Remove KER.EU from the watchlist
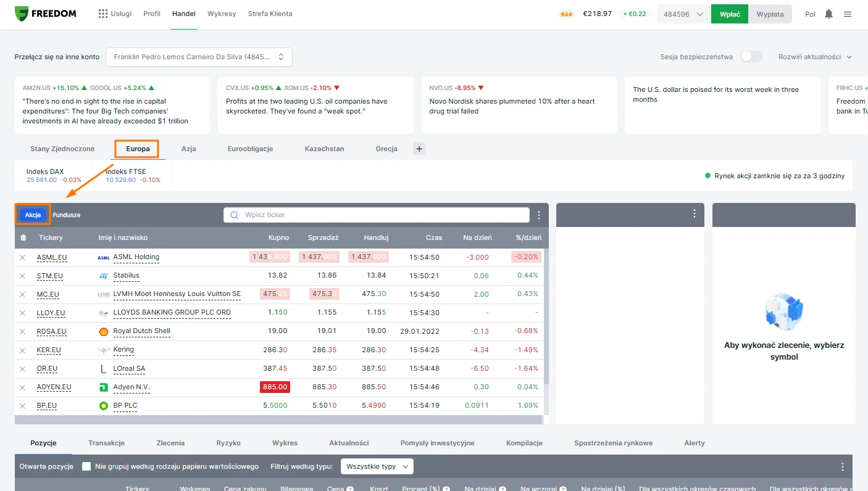 click(x=23, y=350)
